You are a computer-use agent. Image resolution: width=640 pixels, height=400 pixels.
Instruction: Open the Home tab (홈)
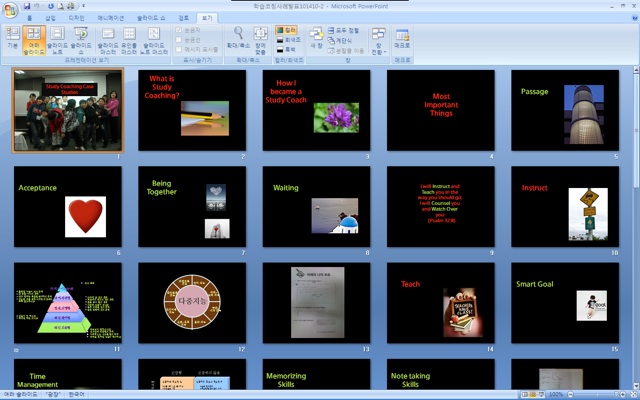tap(29, 18)
